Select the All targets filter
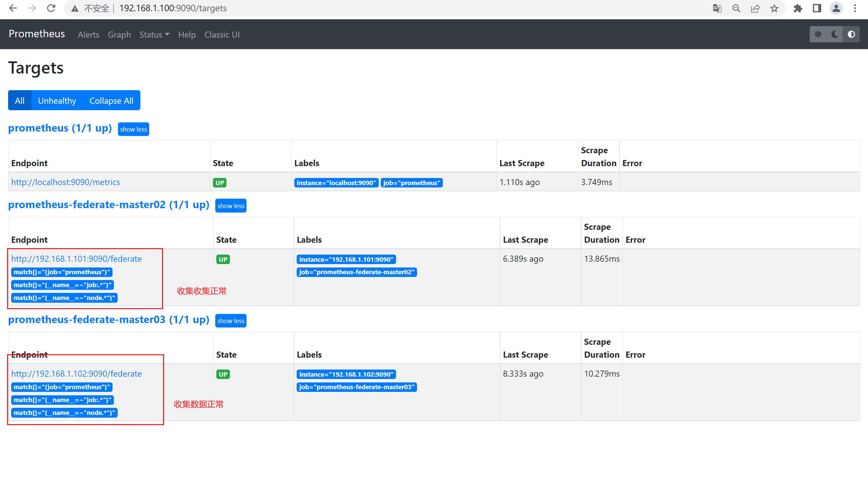The image size is (868, 478). click(x=20, y=100)
